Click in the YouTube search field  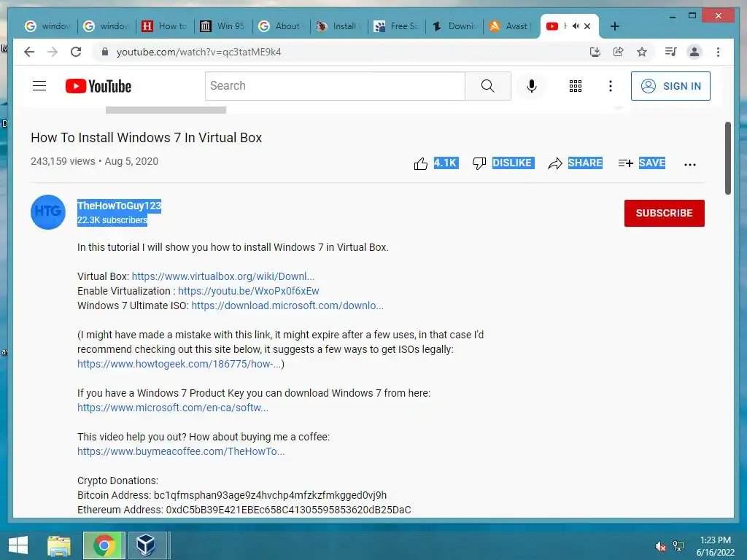(336, 86)
